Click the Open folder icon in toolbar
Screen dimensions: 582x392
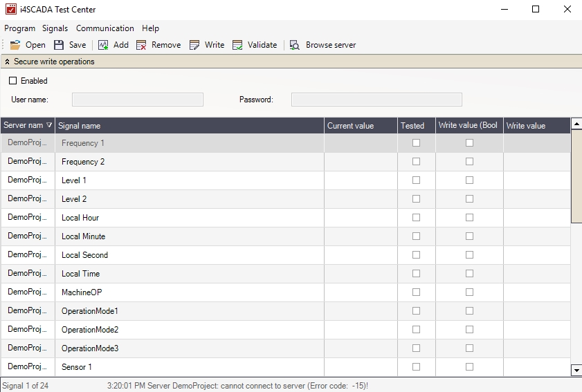pos(15,45)
